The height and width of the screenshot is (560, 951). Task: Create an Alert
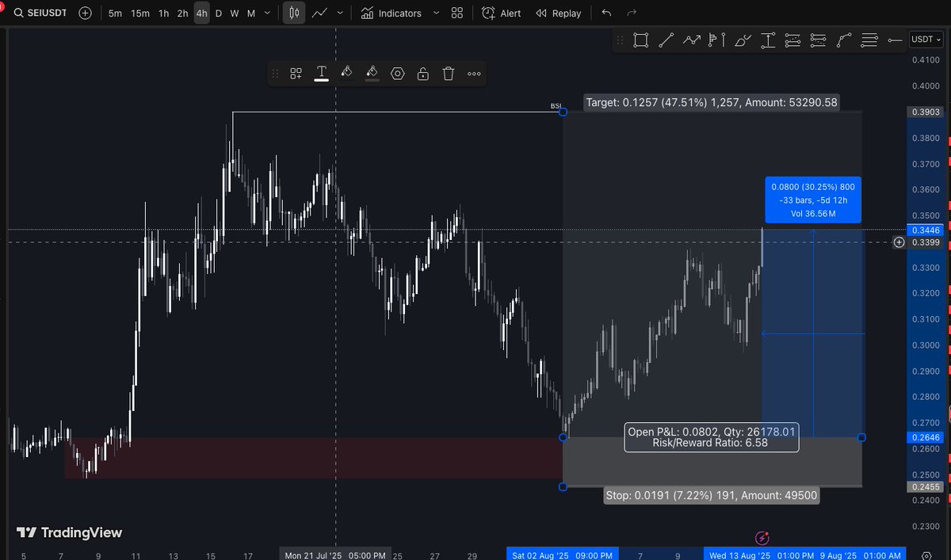502,13
